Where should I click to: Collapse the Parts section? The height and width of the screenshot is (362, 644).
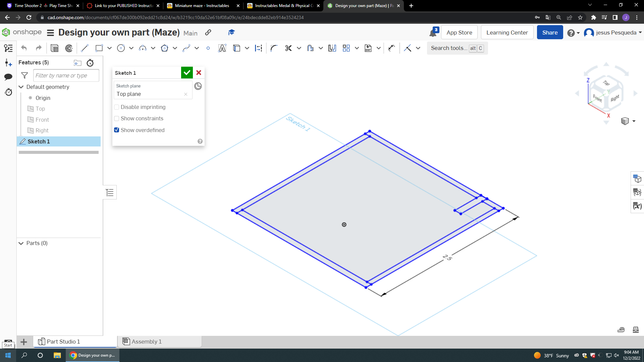point(21,243)
